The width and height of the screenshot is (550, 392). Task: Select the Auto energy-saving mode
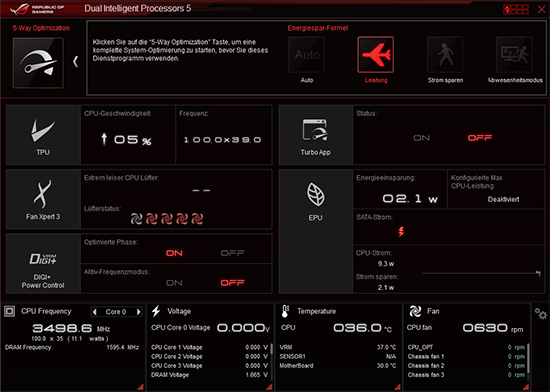coord(307,55)
